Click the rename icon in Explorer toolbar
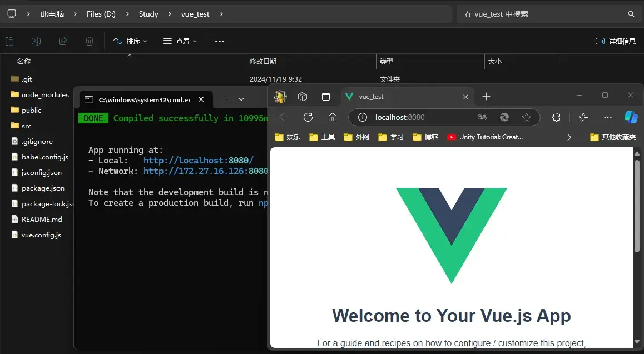Screen dimensions: 644x354 tap(36, 41)
